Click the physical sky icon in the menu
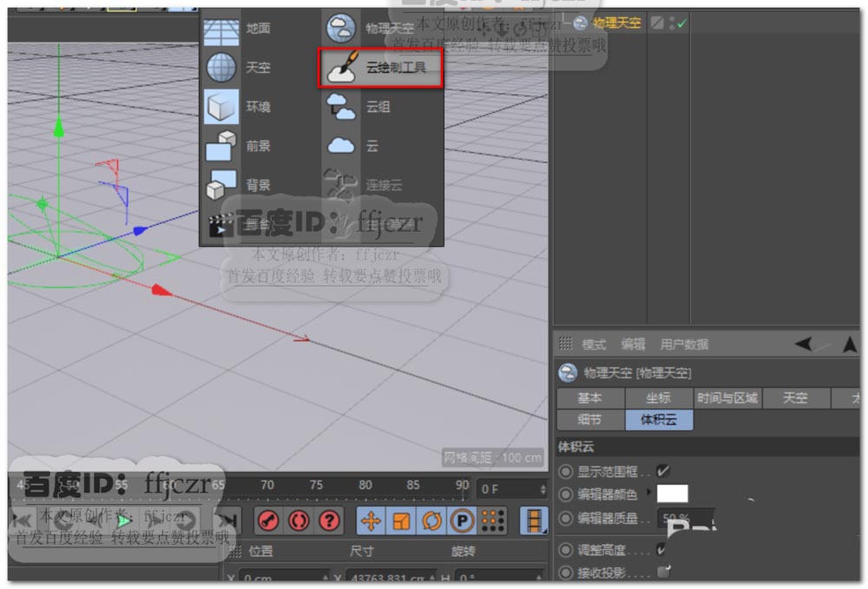This screenshot has height=589, width=868. 340,29
